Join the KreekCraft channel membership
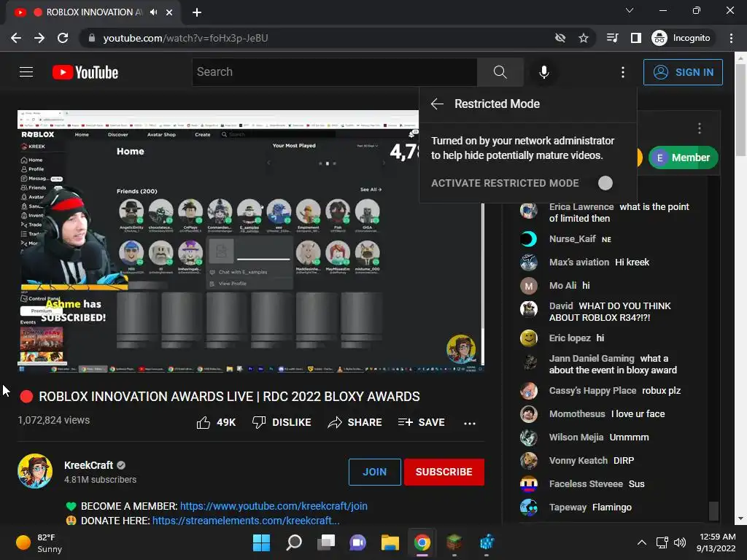This screenshot has height=560, width=747. (374, 472)
